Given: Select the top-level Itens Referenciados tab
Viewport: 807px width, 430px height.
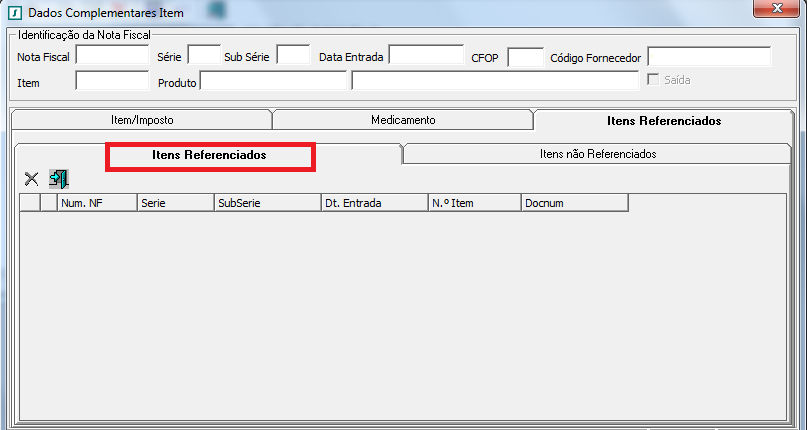Looking at the screenshot, I should pyautogui.click(x=664, y=121).
